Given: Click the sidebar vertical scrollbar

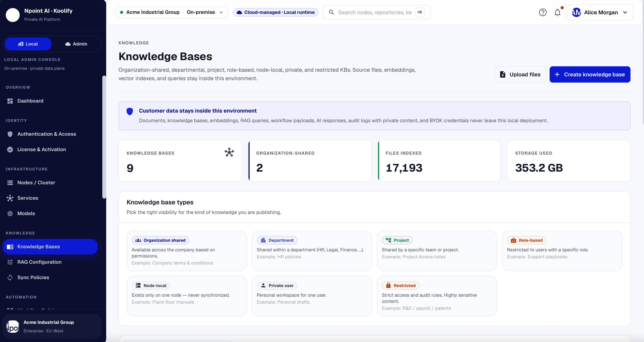Looking at the screenshot, I should pyautogui.click(x=104, y=137).
